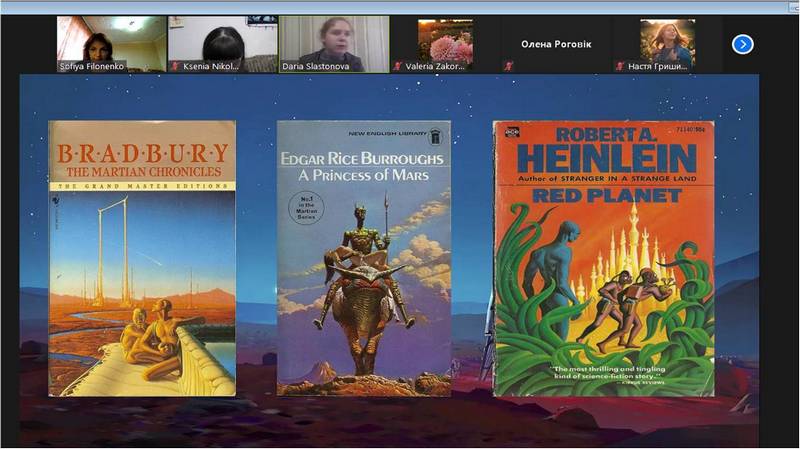This screenshot has height=449, width=800.
Task: Click Heinlein's Red Planet book cover
Action: 604,259
